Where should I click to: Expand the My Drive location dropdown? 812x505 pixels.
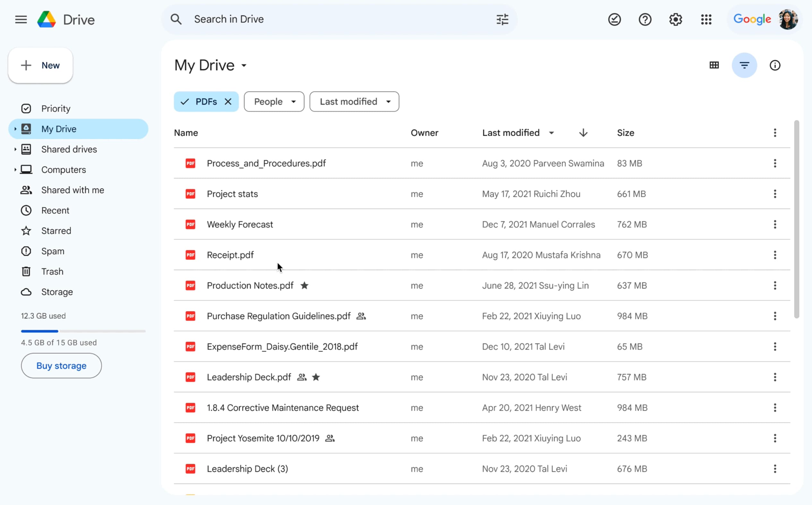coord(244,65)
